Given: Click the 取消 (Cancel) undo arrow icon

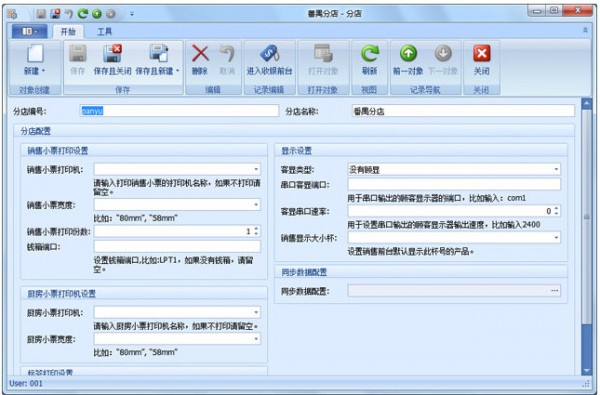Looking at the screenshot, I should [x=227, y=54].
